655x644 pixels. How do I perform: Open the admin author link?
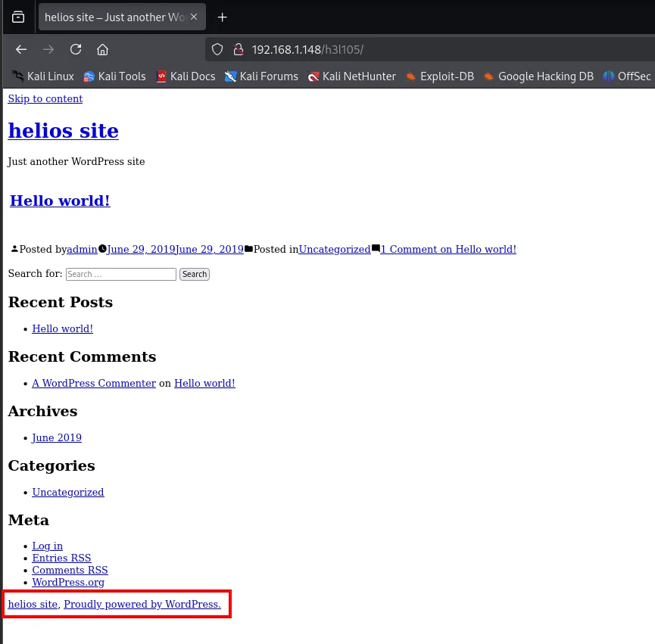click(x=82, y=249)
